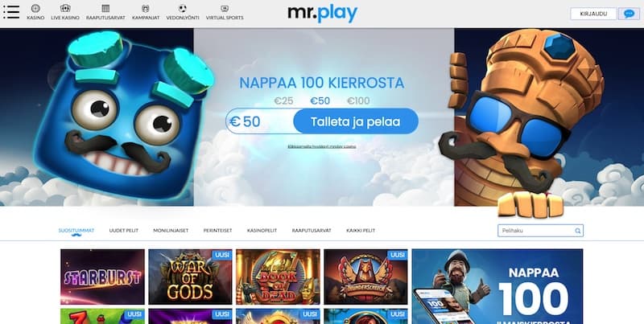Choose the €50 deposit option
644x324 pixels.
coord(320,100)
